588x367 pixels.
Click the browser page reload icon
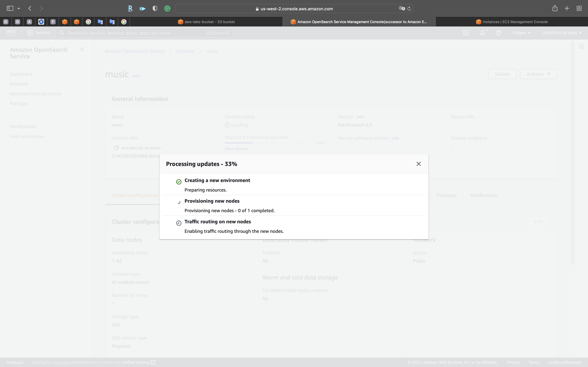click(409, 9)
